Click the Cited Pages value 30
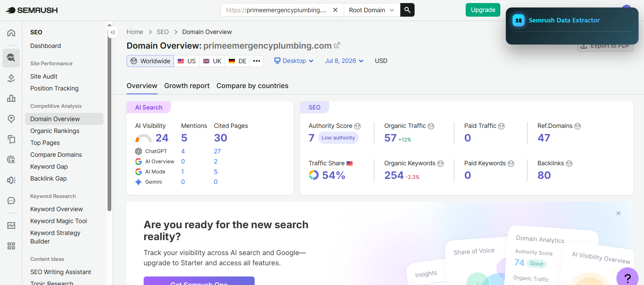644x285 pixels. (x=221, y=138)
